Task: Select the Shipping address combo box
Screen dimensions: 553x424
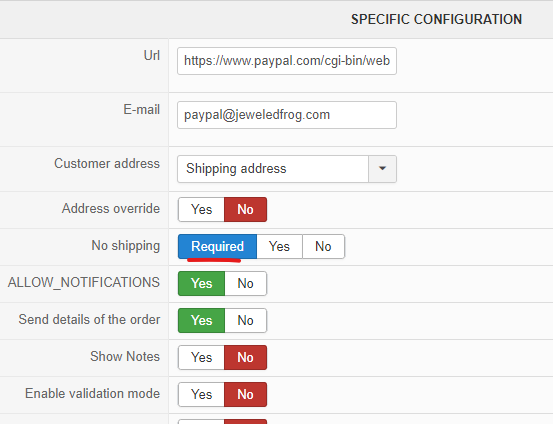Action: pos(287,169)
